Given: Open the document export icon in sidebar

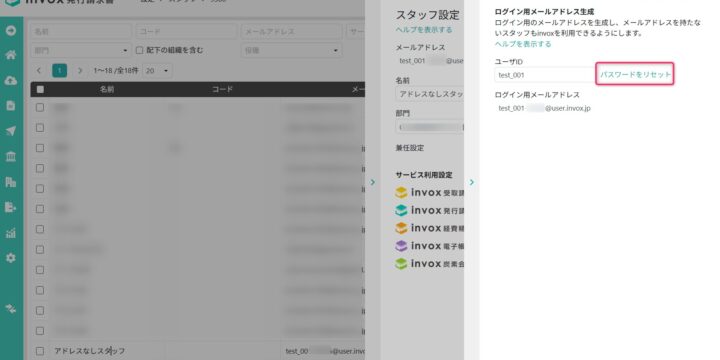Looking at the screenshot, I should 11,208.
